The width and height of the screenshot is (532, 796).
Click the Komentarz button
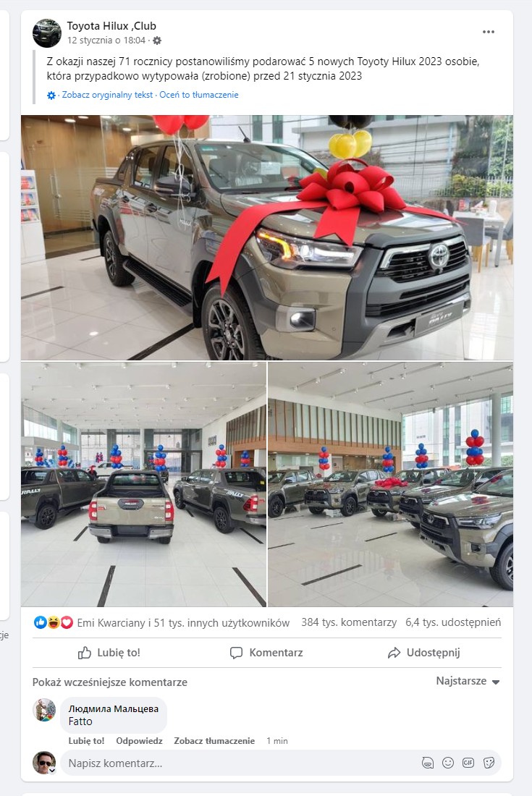266,653
